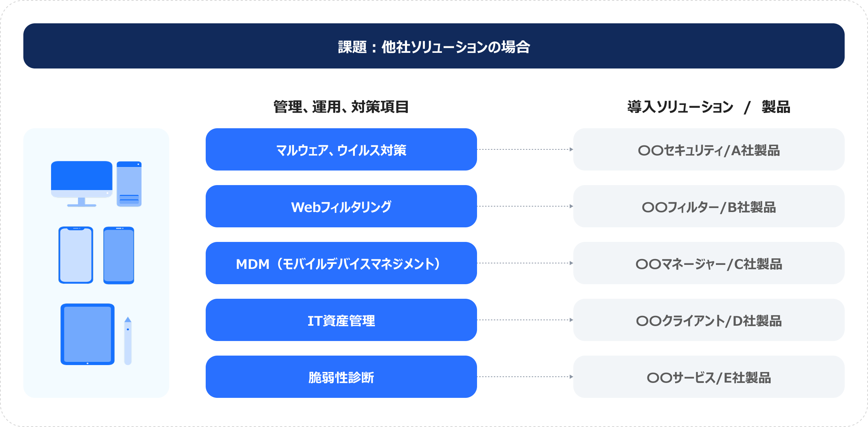Click the 脆弱性診断 item
Screen dimensions: 868x427
click(x=341, y=377)
